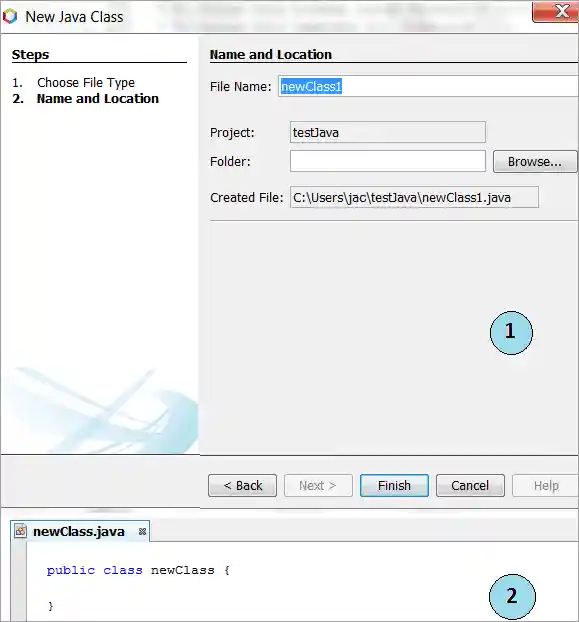This screenshot has width=579, height=622.
Task: Close the New Java Class dialog
Action: 556,11
